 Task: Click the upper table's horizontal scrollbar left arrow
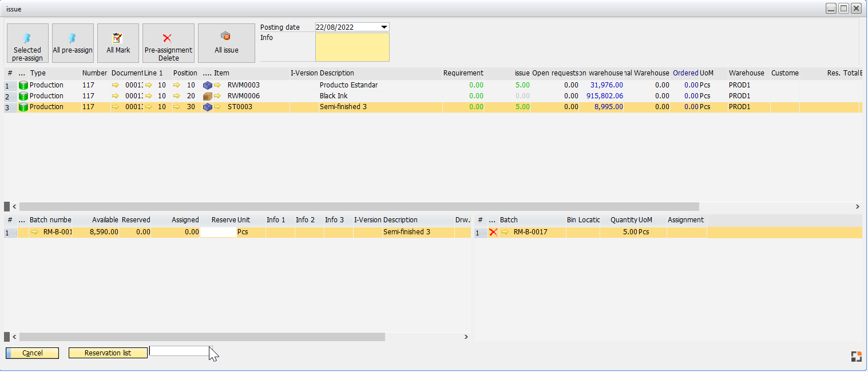point(15,206)
